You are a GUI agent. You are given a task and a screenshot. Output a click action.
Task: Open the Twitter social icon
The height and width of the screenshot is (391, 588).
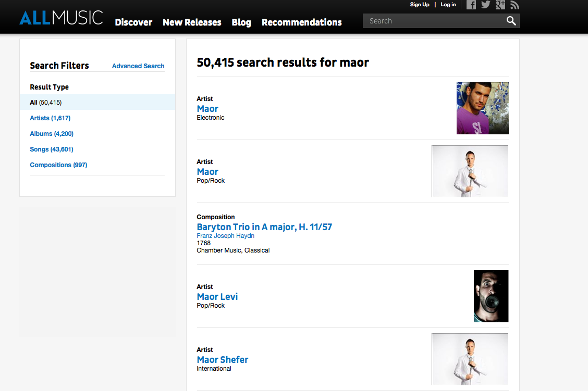click(x=486, y=5)
